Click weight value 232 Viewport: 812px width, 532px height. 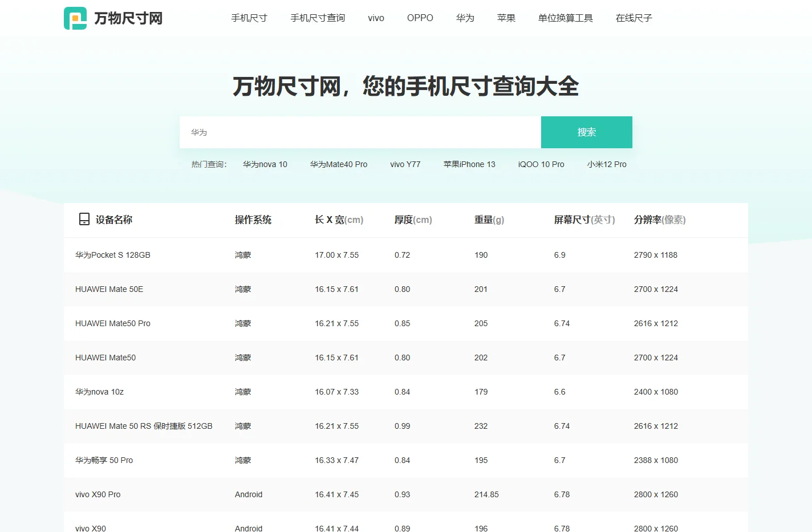click(481, 426)
